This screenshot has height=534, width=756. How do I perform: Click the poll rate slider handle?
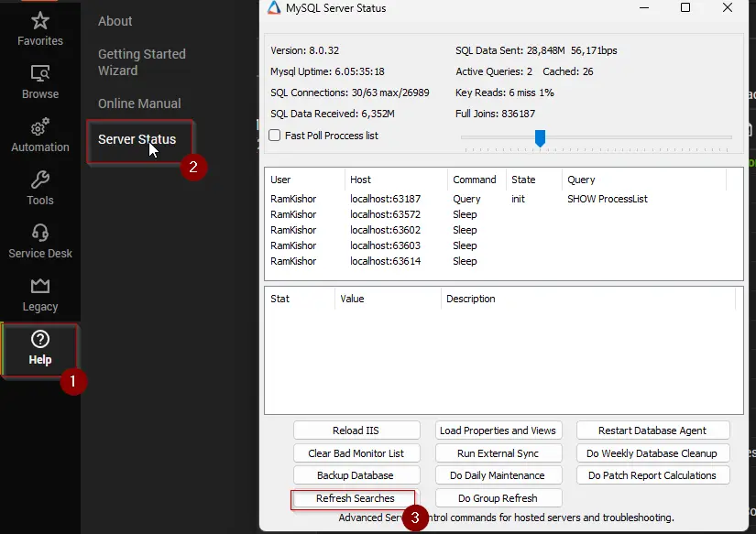[540, 138]
